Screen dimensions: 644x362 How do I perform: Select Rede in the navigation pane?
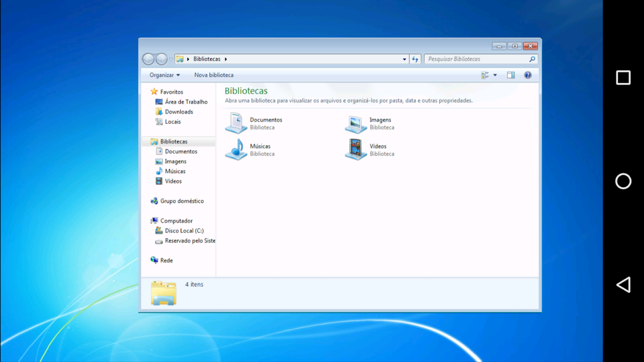click(166, 261)
